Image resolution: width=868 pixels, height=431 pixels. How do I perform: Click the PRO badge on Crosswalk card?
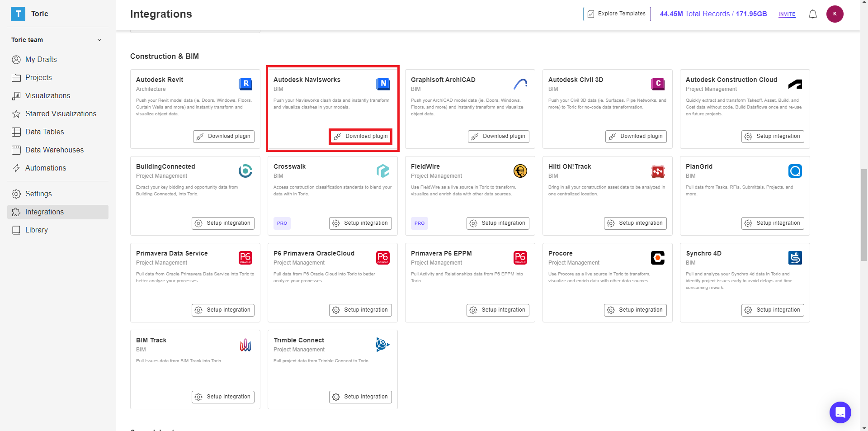click(282, 223)
